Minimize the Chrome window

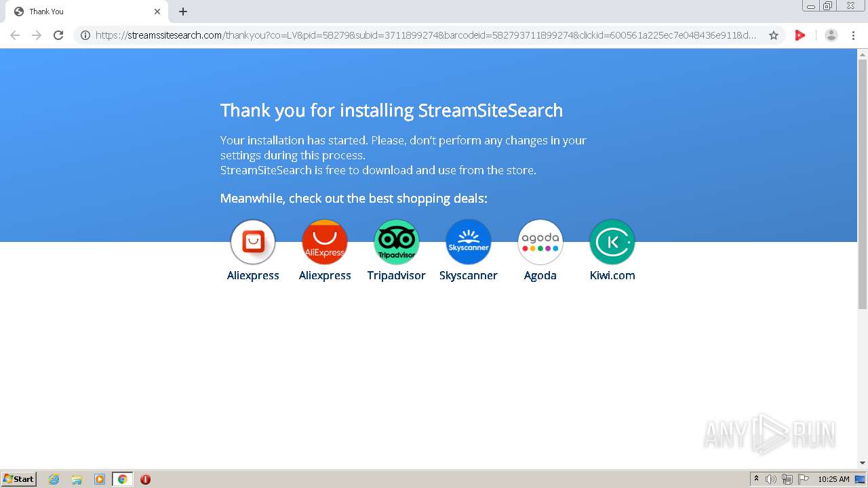coord(811,6)
